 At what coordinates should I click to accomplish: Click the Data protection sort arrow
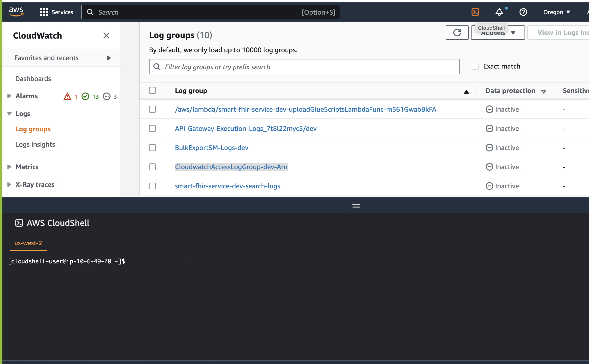click(543, 92)
